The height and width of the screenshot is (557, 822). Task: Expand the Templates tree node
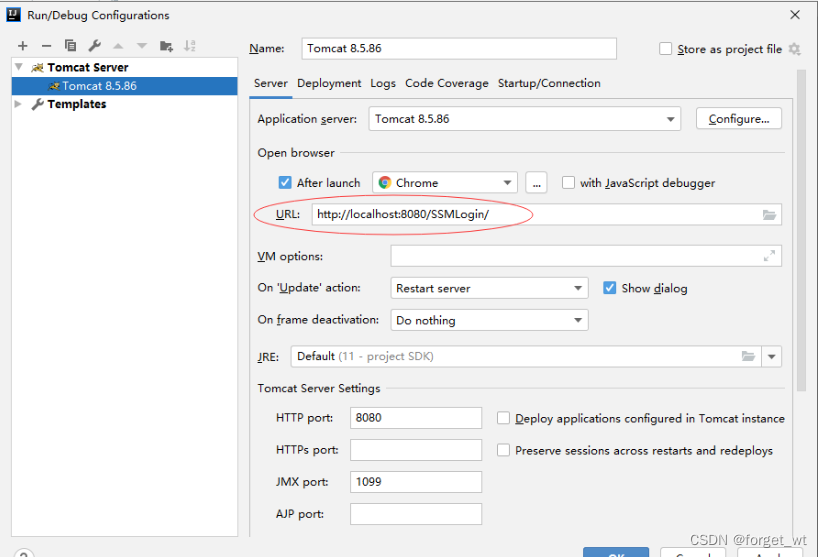[x=18, y=104]
